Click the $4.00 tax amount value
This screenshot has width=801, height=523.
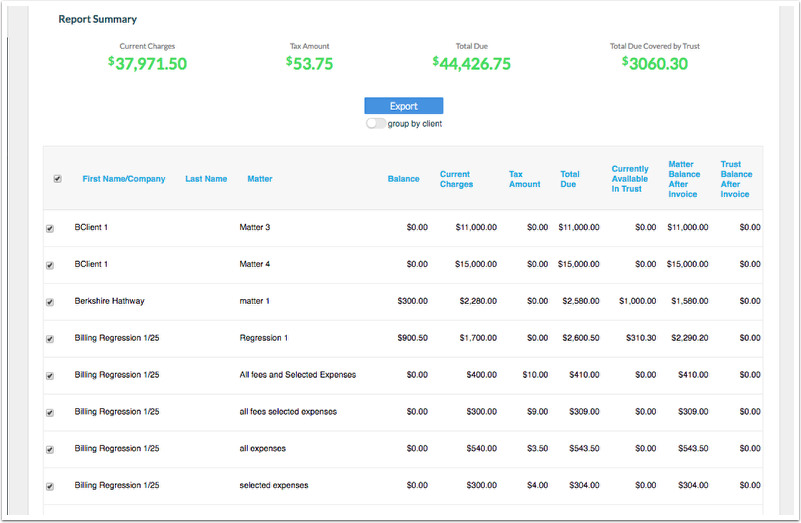coord(537,485)
